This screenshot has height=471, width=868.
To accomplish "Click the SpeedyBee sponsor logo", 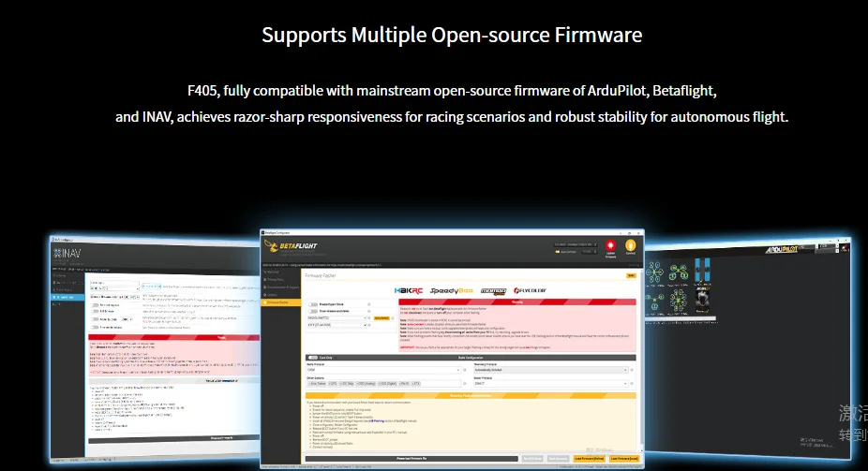I will (x=452, y=290).
